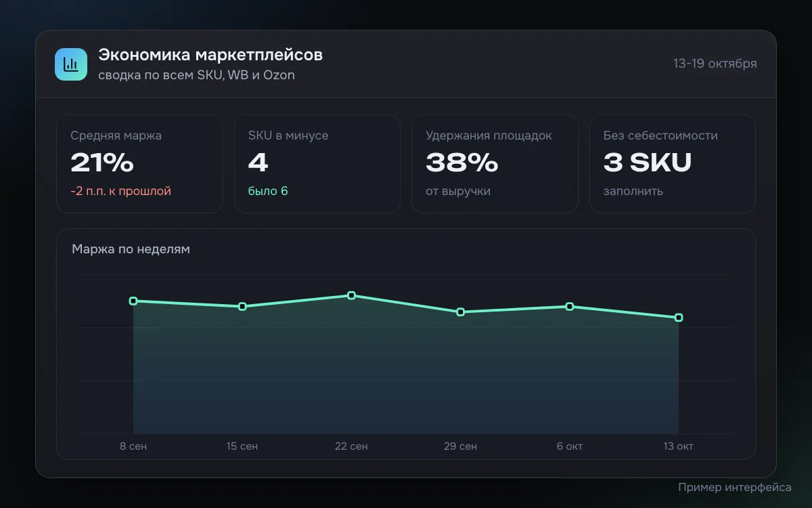Click the 15 сен axis label
The height and width of the screenshot is (508, 812).
[242, 446]
